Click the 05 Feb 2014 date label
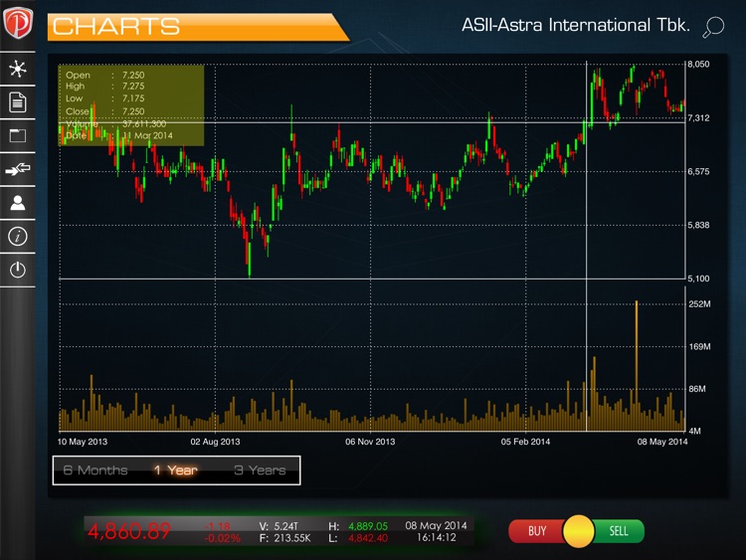 [525, 442]
